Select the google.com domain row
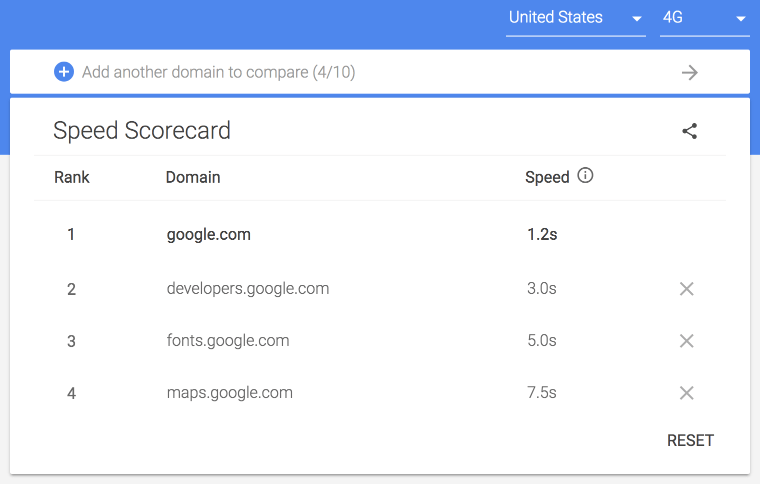The height and width of the screenshot is (484, 760). click(x=380, y=234)
